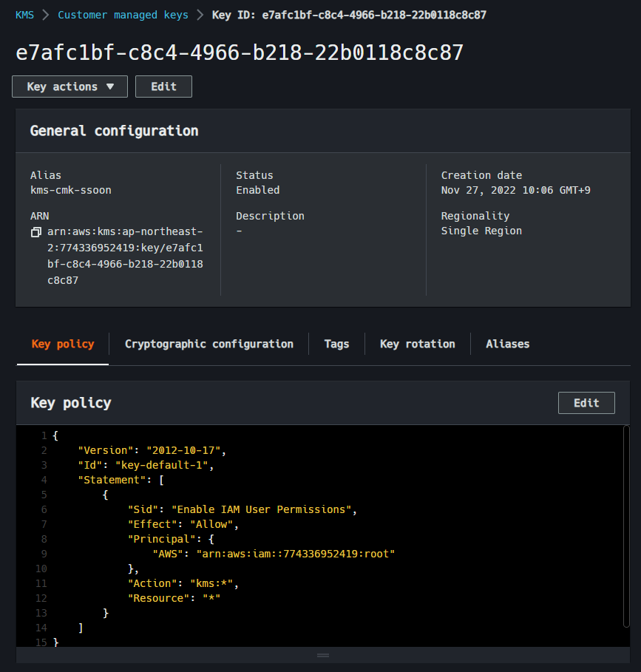Click the Enabled status value
Screen dimensions: 641x672
258,190
